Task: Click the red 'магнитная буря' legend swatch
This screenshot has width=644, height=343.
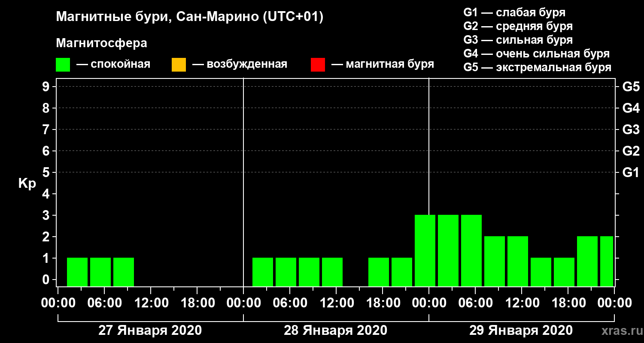Action: (x=318, y=65)
